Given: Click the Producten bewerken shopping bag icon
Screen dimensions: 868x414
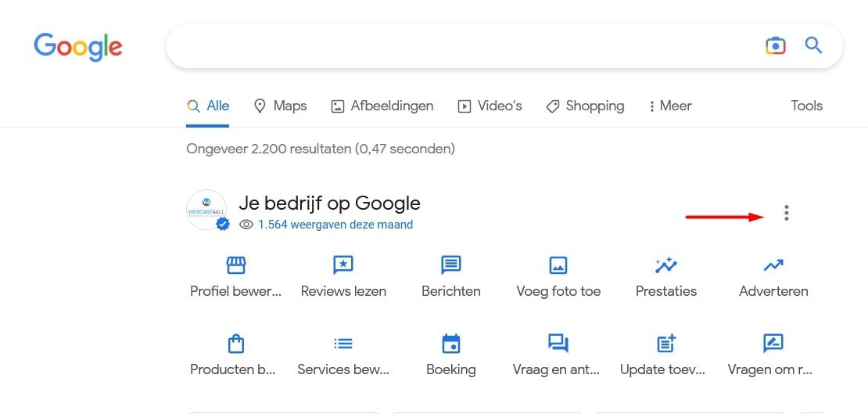Looking at the screenshot, I should [x=236, y=344].
